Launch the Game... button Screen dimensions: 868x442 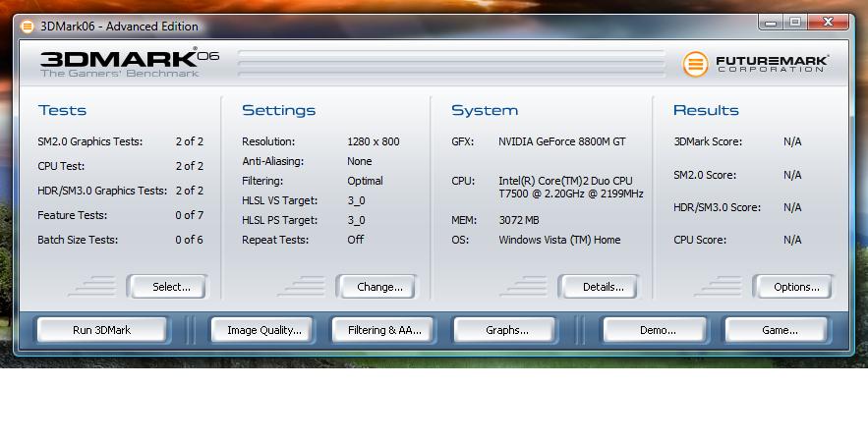(777, 330)
